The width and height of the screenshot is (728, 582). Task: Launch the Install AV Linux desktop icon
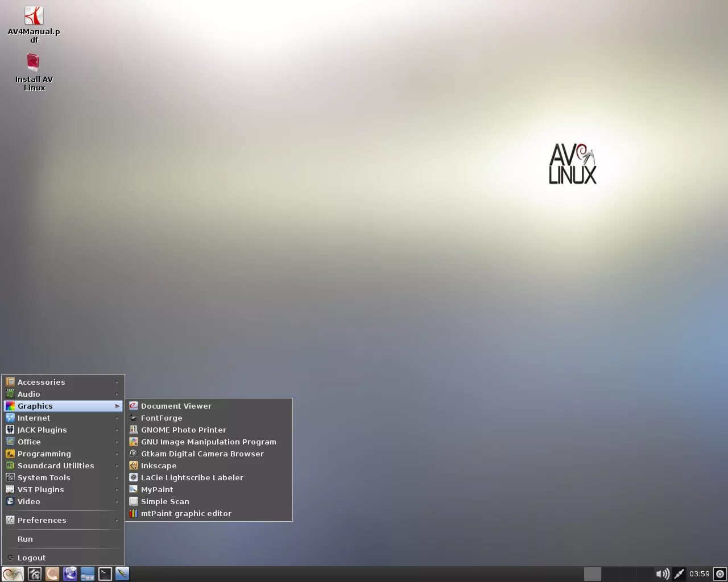(34, 72)
